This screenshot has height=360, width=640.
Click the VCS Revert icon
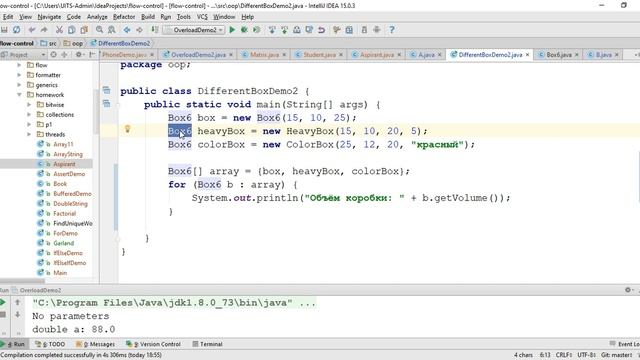322,30
